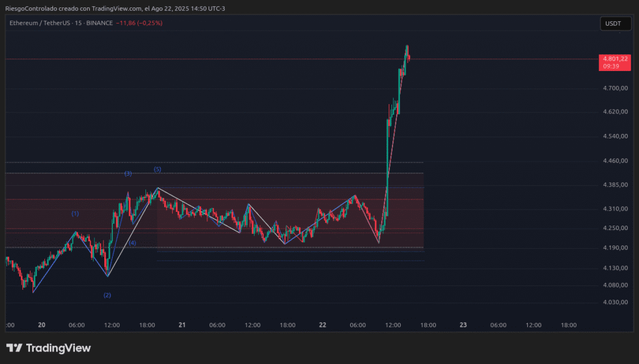Viewport: 639px width, 364px height.
Task: Click the date 22 on the time axis
Action: click(322, 325)
